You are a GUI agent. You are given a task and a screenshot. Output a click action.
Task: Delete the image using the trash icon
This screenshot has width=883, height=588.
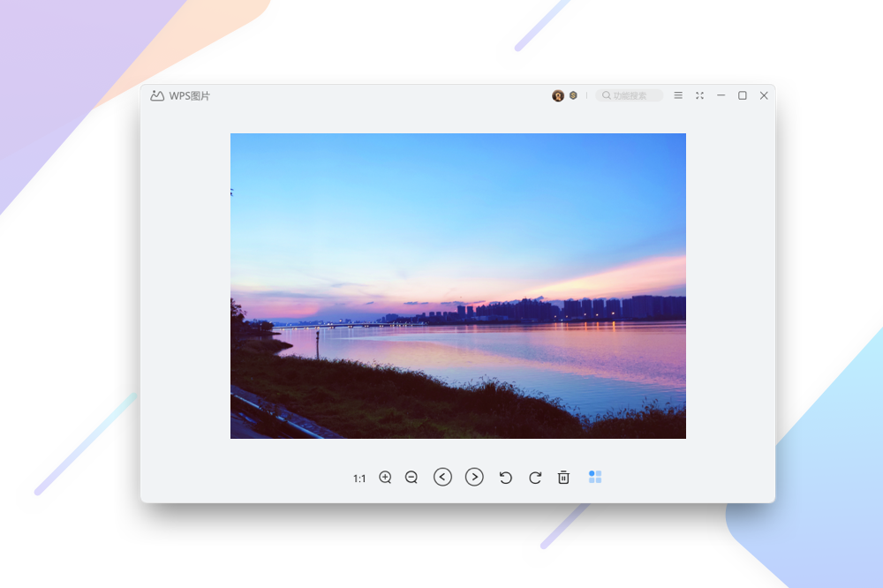pyautogui.click(x=563, y=478)
